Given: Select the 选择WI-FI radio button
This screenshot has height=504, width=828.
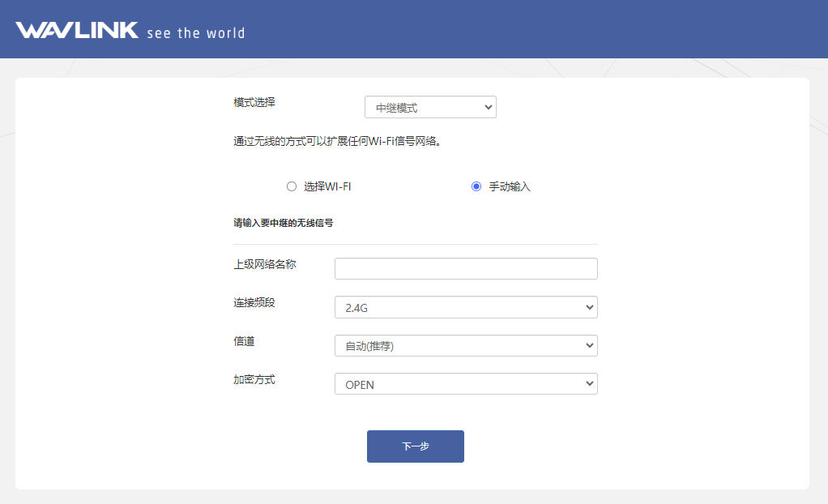Looking at the screenshot, I should point(292,186).
